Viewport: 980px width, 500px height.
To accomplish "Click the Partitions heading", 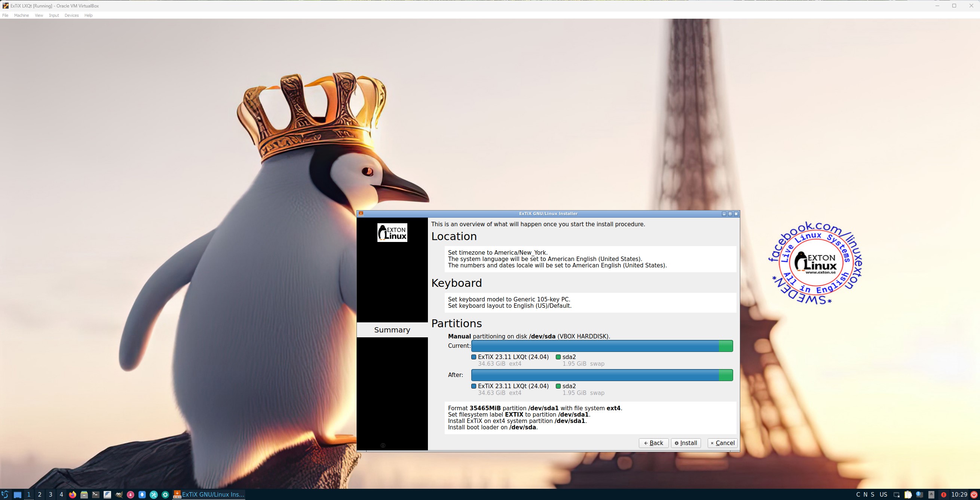I will (x=456, y=323).
